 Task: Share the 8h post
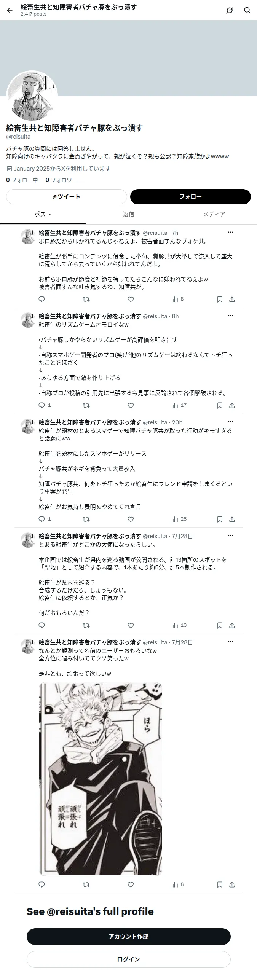232,405
